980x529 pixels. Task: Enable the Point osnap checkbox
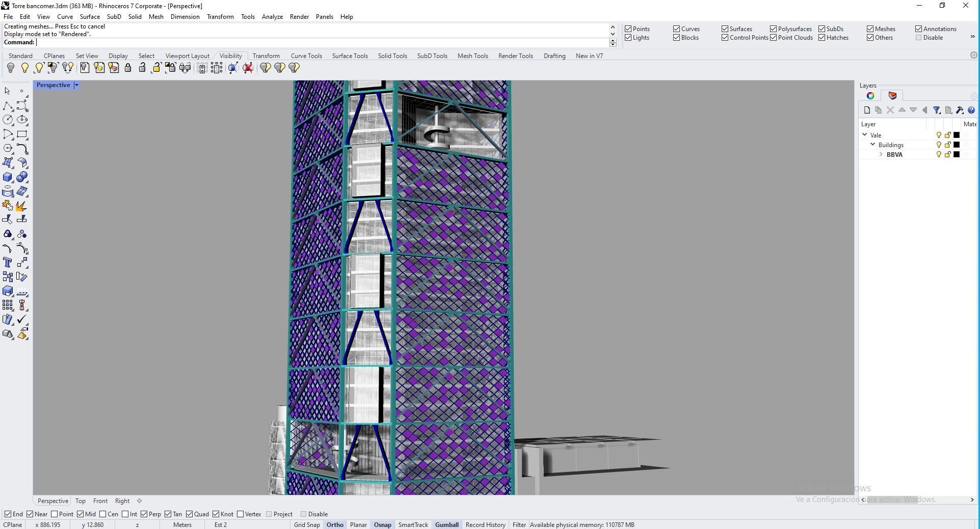point(55,514)
